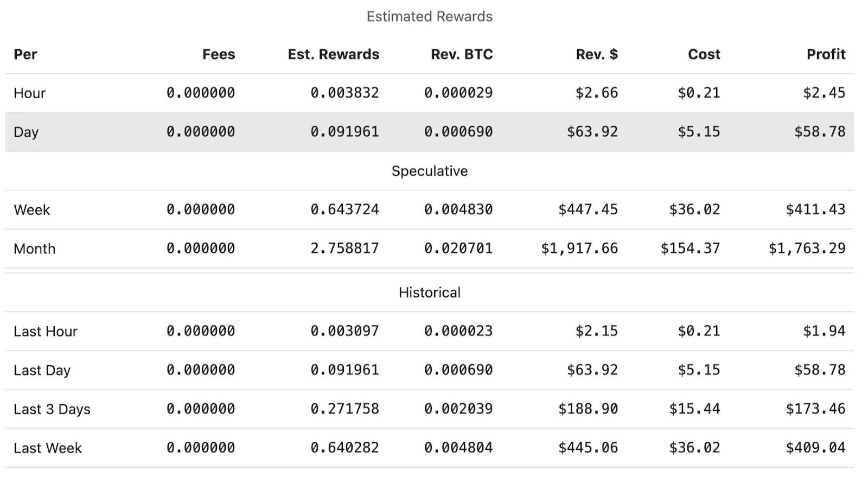
Task: Click the Last Day row label
Action: (42, 371)
